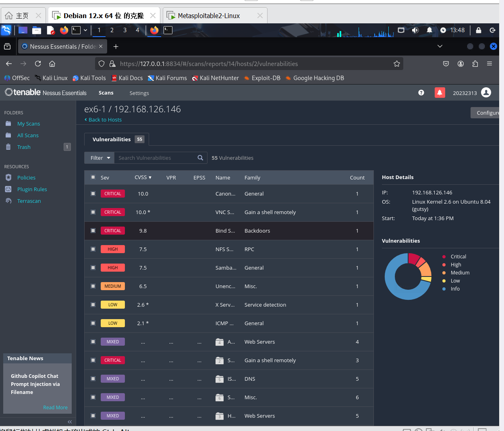The height and width of the screenshot is (431, 504).
Task: Open list all tabs chevron
Action: pos(440,46)
